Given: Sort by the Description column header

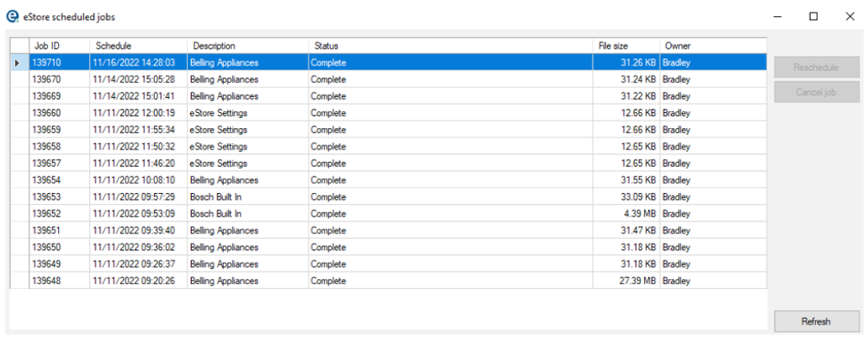Looking at the screenshot, I should pyautogui.click(x=248, y=46).
